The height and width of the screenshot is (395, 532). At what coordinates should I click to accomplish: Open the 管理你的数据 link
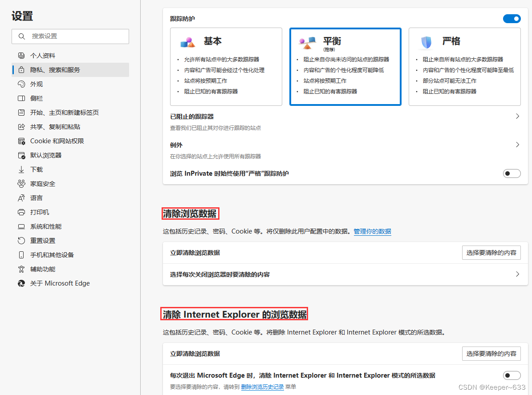(x=372, y=231)
